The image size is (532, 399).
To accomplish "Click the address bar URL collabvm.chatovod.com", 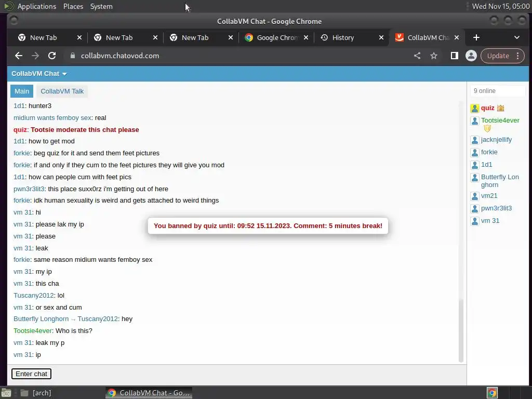I will point(120,56).
